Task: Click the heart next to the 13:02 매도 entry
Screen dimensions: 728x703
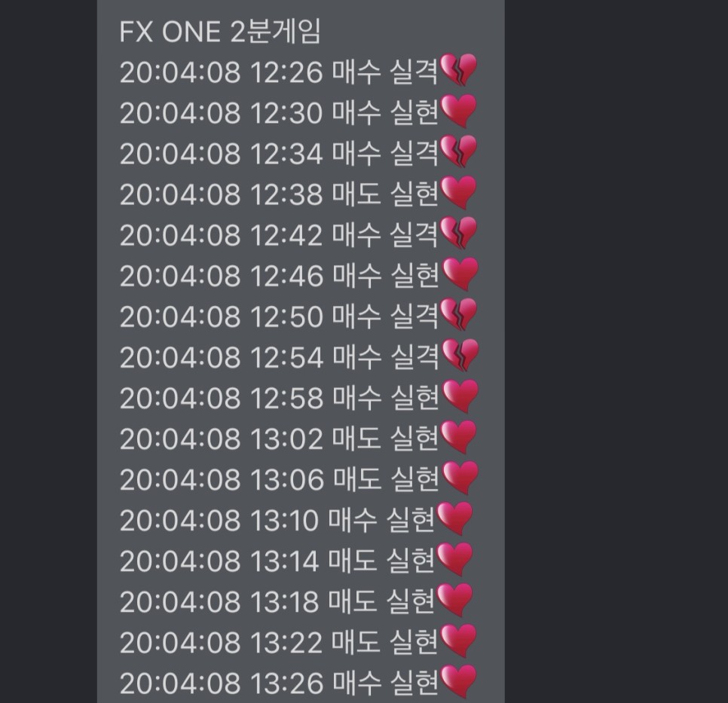Action: click(458, 437)
